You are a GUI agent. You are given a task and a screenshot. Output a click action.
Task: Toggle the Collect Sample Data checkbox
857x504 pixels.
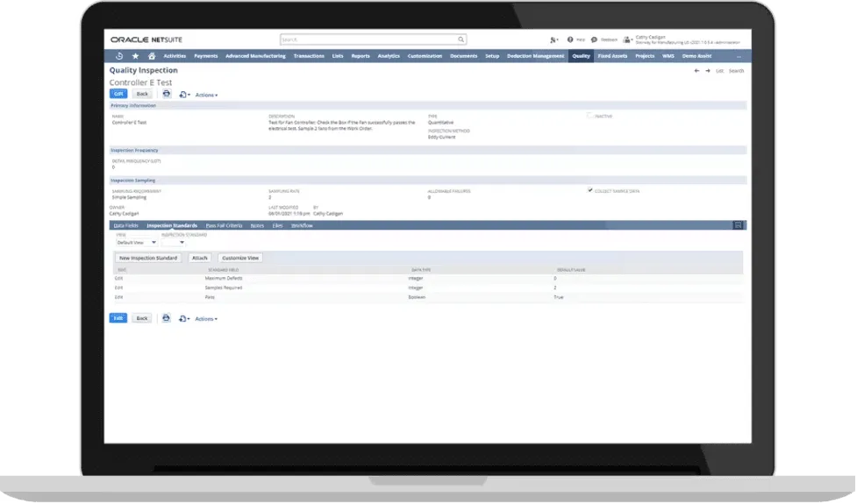[590, 189]
